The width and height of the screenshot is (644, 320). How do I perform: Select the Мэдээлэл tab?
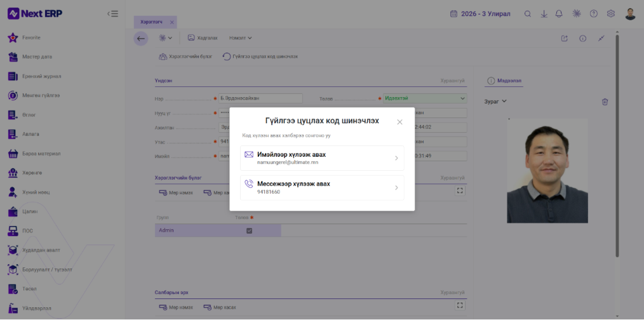(x=504, y=81)
